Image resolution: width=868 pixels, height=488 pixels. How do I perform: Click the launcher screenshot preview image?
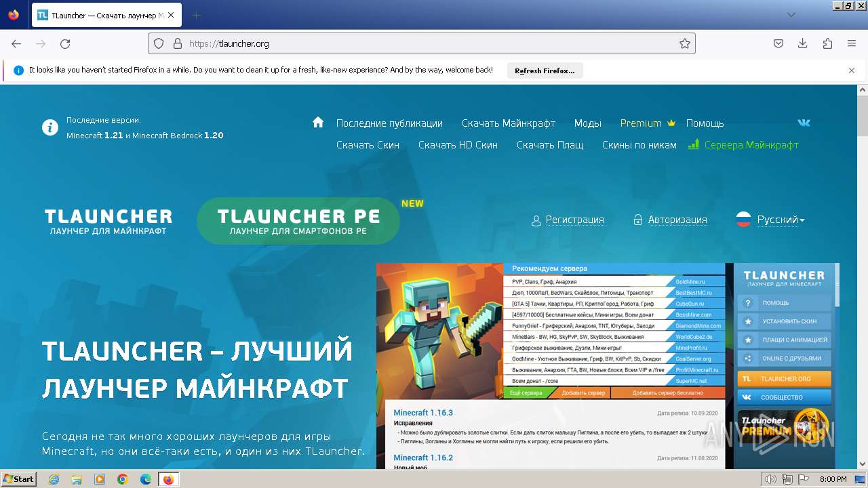(x=608, y=366)
